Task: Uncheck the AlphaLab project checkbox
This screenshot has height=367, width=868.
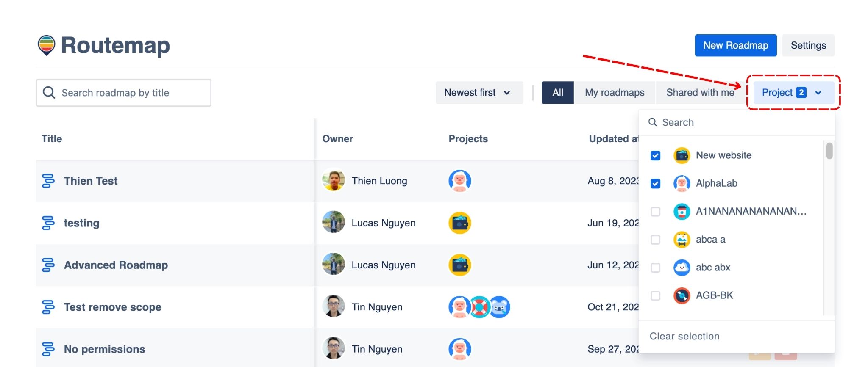Action: [x=655, y=184]
